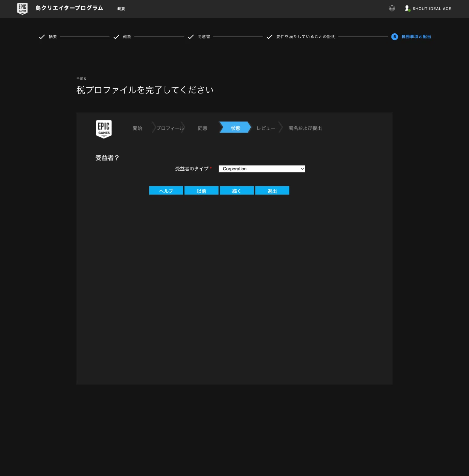469x476 pixels.
Task: Click the 退出 button to exit
Action: [272, 190]
